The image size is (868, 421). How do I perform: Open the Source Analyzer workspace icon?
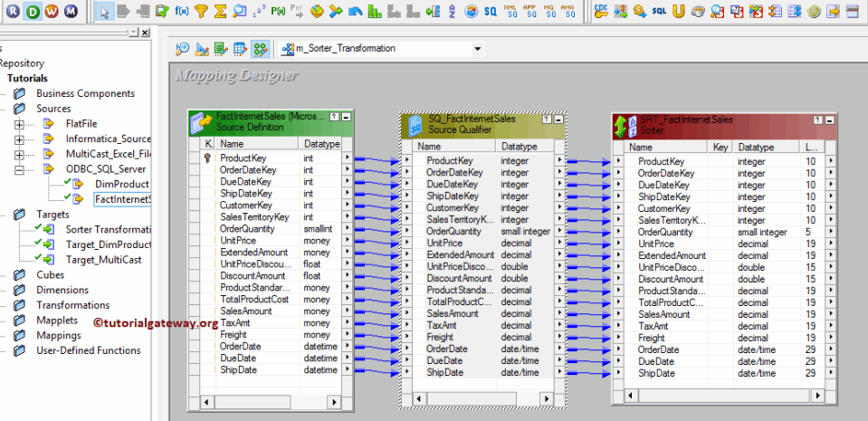[182, 49]
